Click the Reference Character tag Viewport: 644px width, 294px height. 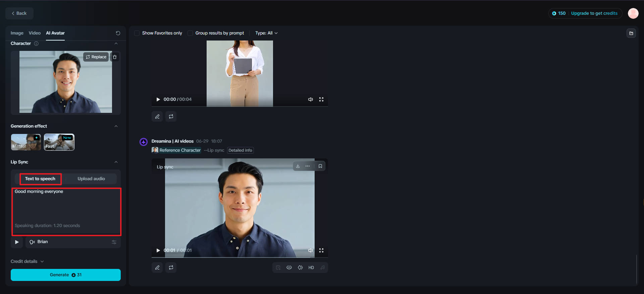coord(176,150)
